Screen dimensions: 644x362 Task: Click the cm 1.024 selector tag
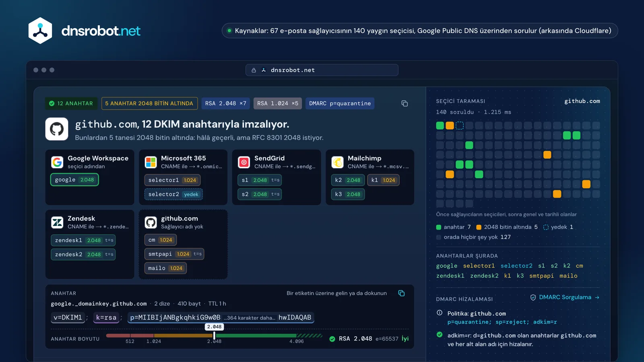click(x=160, y=240)
